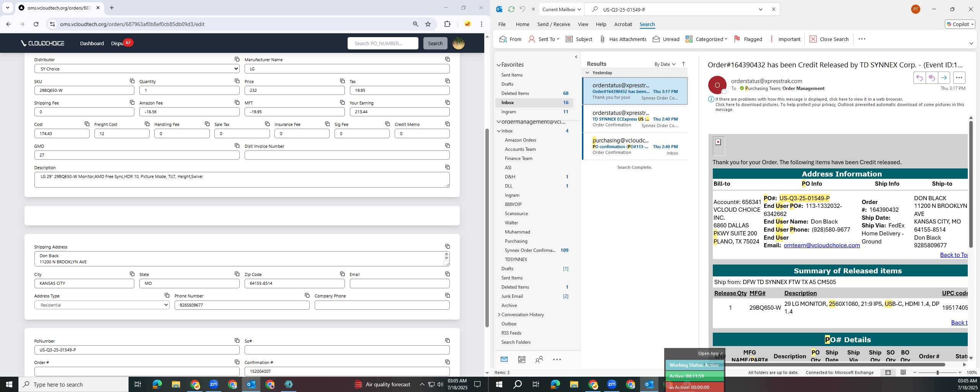
Task: Click Reply arrow in Outlook message
Action: [x=919, y=78]
